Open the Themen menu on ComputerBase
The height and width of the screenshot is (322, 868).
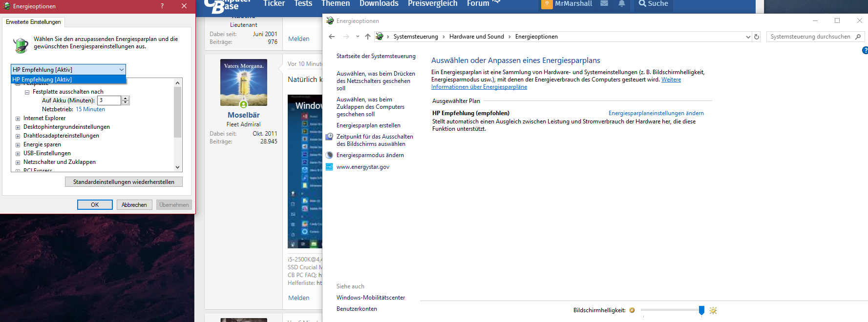click(336, 3)
